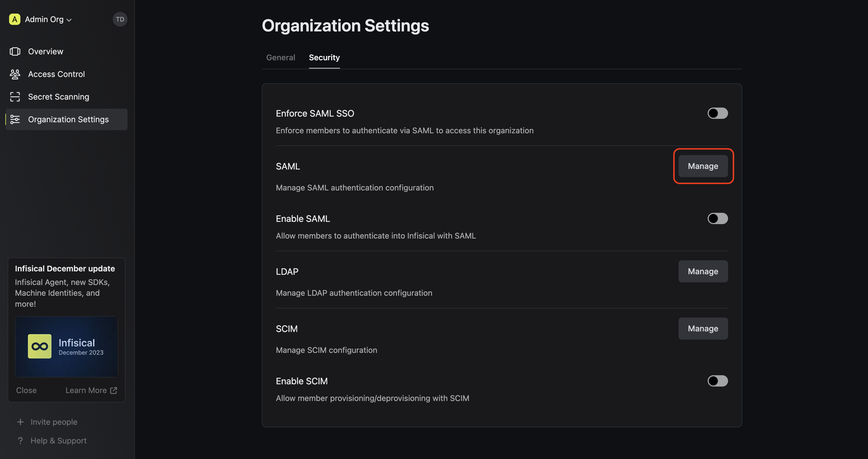Click the 'Manage LDAP authentication configuration' text
This screenshot has height=459, width=868.
tap(354, 293)
